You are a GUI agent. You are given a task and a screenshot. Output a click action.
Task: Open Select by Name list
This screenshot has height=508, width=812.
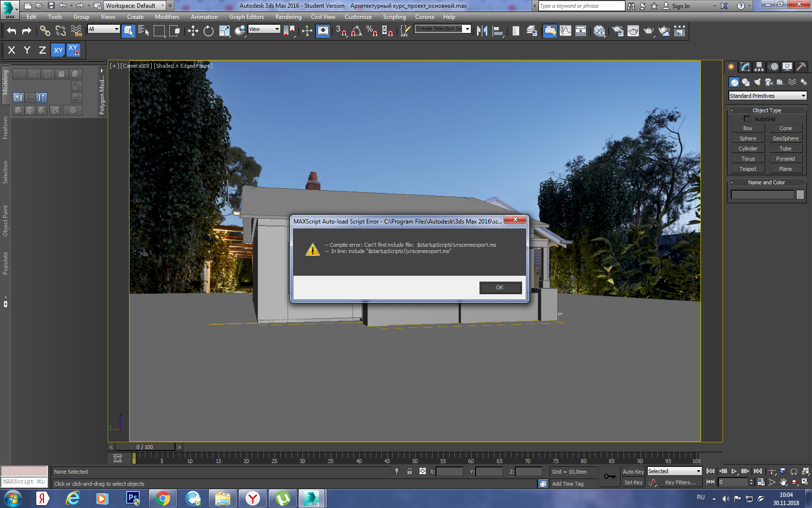(x=144, y=31)
